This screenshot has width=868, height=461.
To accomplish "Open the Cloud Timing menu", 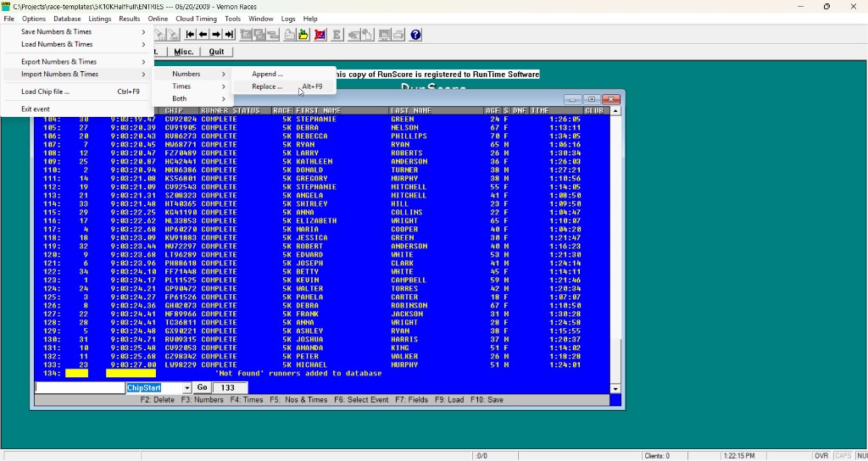I will pos(197,19).
